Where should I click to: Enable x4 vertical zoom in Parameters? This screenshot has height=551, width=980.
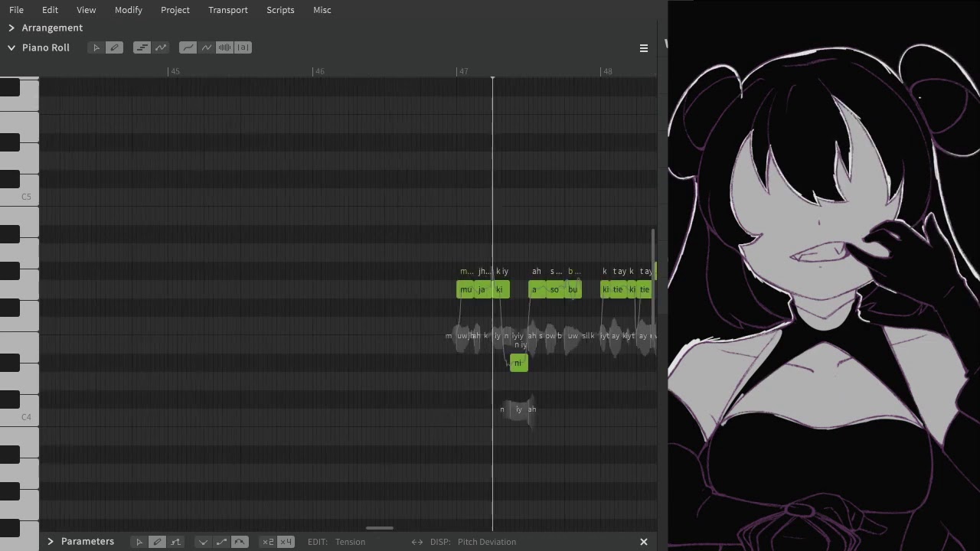pos(286,542)
